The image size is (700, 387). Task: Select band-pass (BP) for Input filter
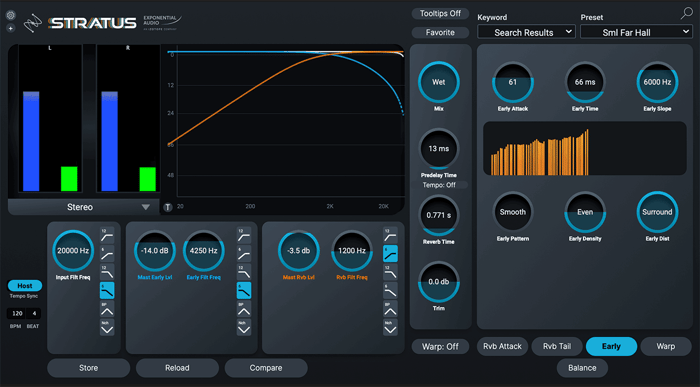(x=107, y=308)
